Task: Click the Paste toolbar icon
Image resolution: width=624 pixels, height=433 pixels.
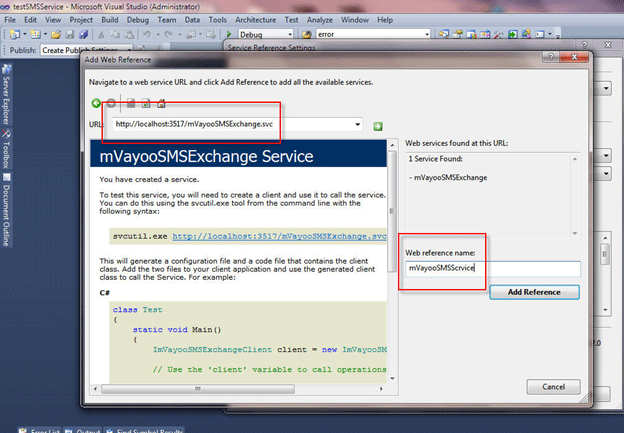Action: click(x=129, y=35)
